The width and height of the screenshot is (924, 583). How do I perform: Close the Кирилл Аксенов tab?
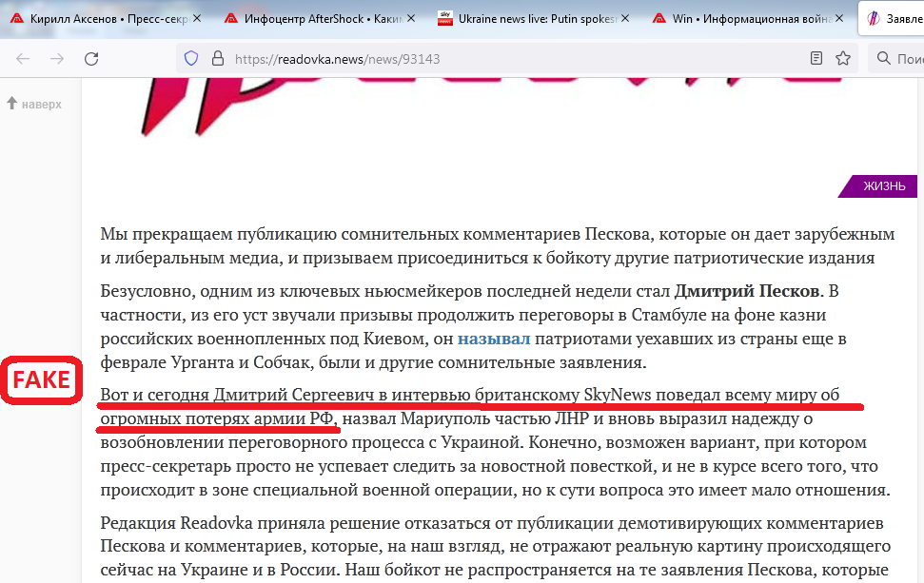196,18
